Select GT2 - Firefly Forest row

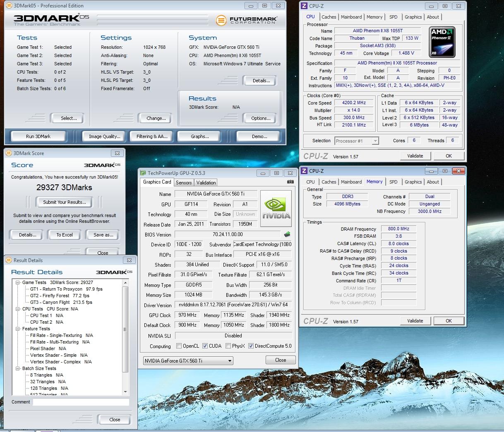coord(60,296)
